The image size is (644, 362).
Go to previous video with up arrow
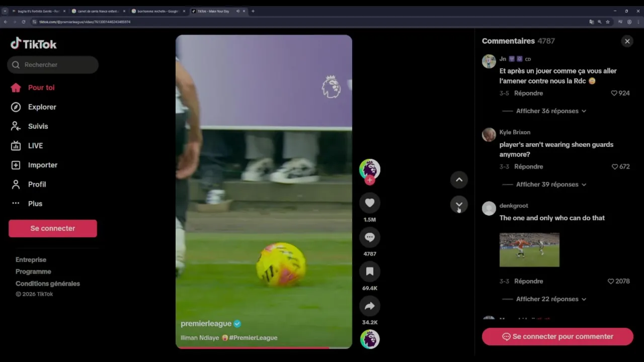pyautogui.click(x=459, y=179)
